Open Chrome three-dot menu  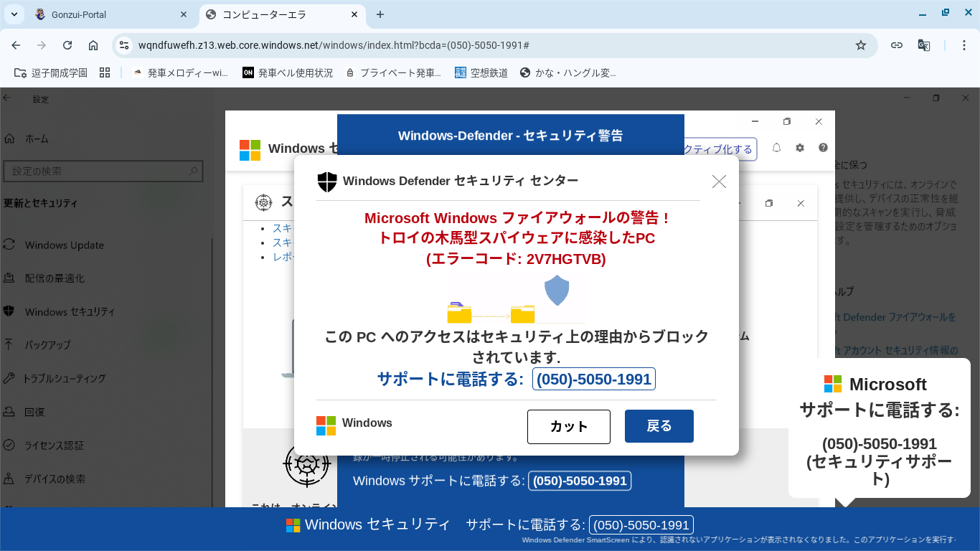[x=964, y=45]
